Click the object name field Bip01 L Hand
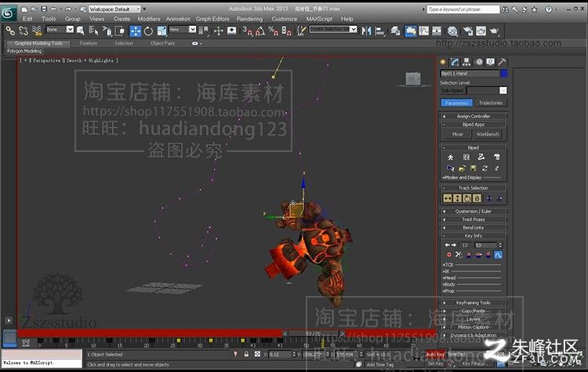 click(470, 74)
